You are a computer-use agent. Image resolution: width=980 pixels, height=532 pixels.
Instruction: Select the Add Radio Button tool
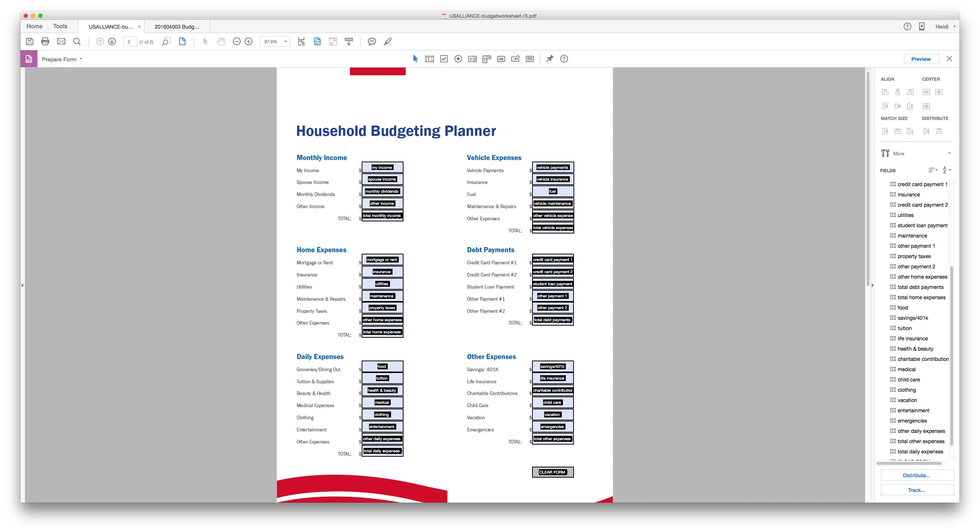coord(458,59)
